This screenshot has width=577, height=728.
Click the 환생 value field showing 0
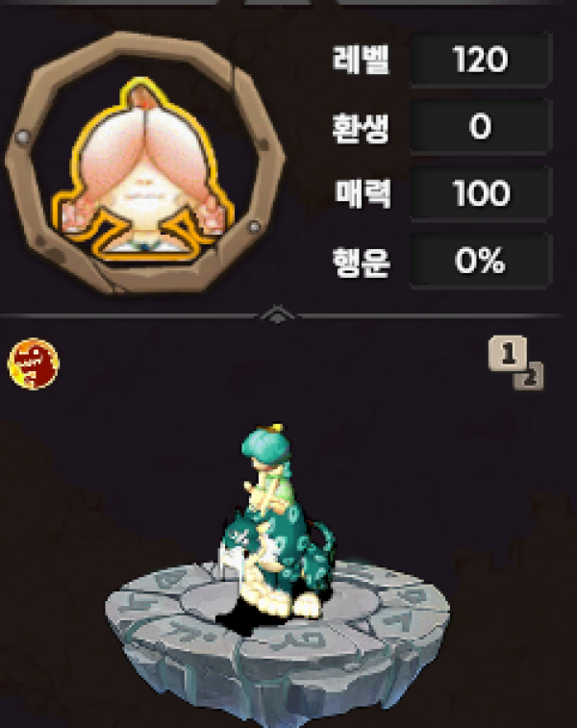(x=481, y=126)
